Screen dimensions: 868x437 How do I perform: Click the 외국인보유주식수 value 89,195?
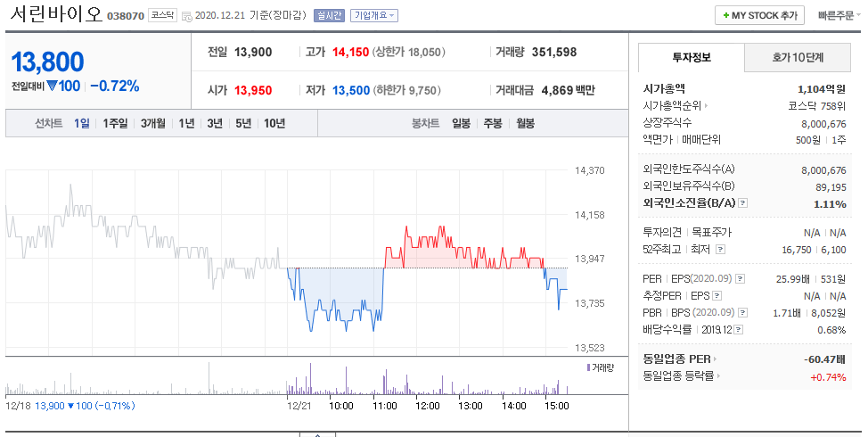pyautogui.click(x=831, y=187)
